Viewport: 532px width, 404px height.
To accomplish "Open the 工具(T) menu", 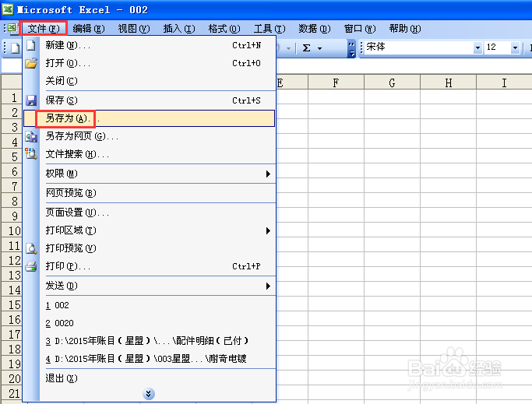I will (270, 29).
